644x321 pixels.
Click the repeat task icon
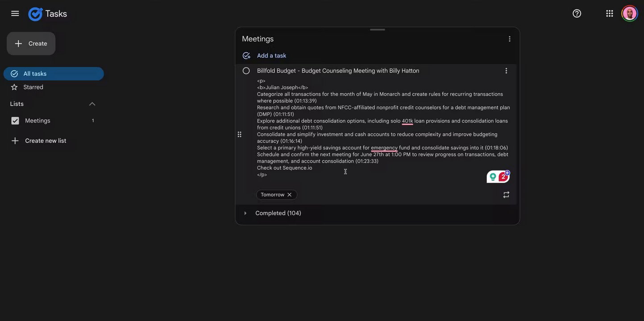point(506,195)
